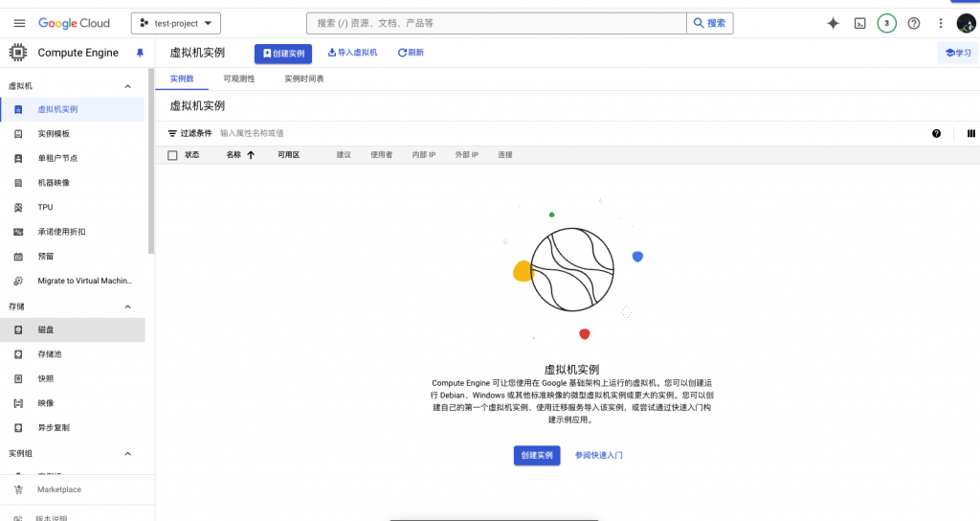Viewport: 980px width, 521px height.
Task: Click the 映像 sidebar icon
Action: [x=18, y=403]
